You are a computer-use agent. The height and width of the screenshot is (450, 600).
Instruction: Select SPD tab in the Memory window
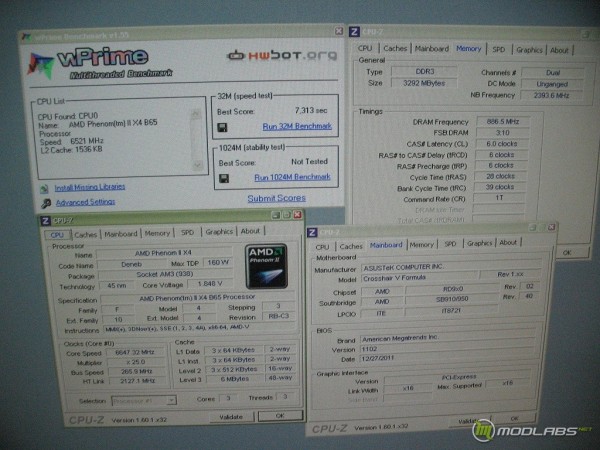pyautogui.click(x=499, y=49)
